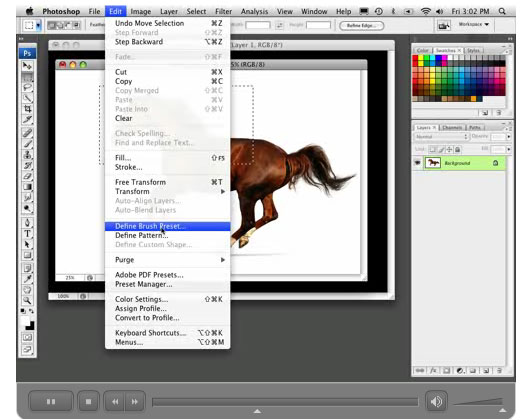
Task: Select the Clone Stamp tool
Action: [x=27, y=154]
